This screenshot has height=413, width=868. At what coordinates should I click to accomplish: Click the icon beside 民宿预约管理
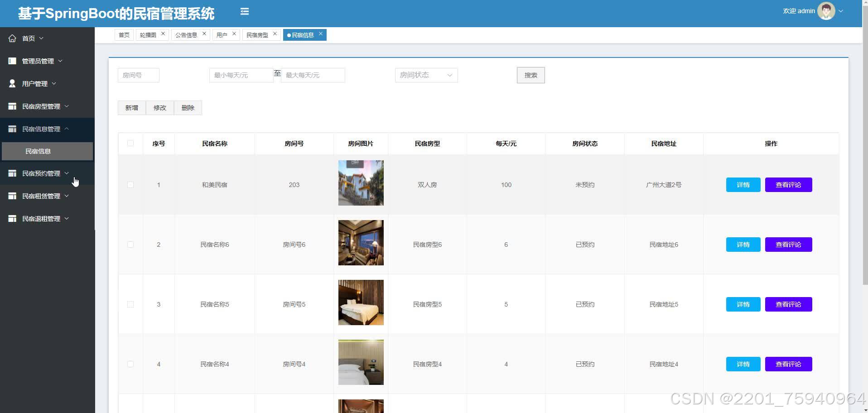click(x=12, y=173)
